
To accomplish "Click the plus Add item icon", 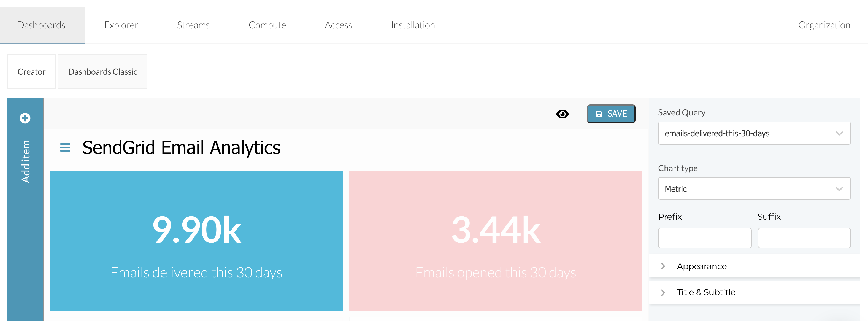I will click(x=25, y=118).
